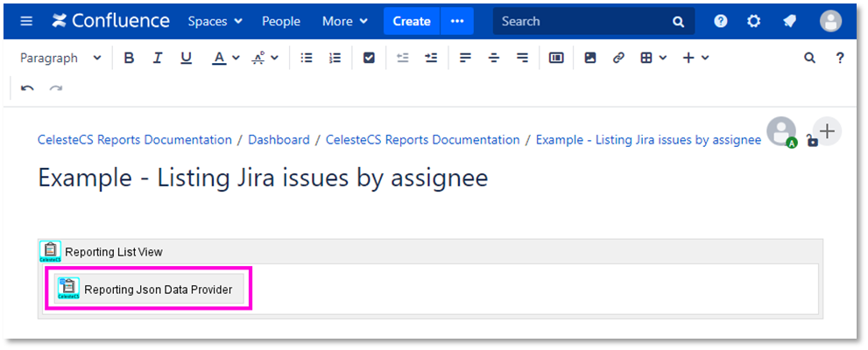This screenshot has width=868, height=350.
Task: Insert a bullet list
Action: pyautogui.click(x=307, y=58)
